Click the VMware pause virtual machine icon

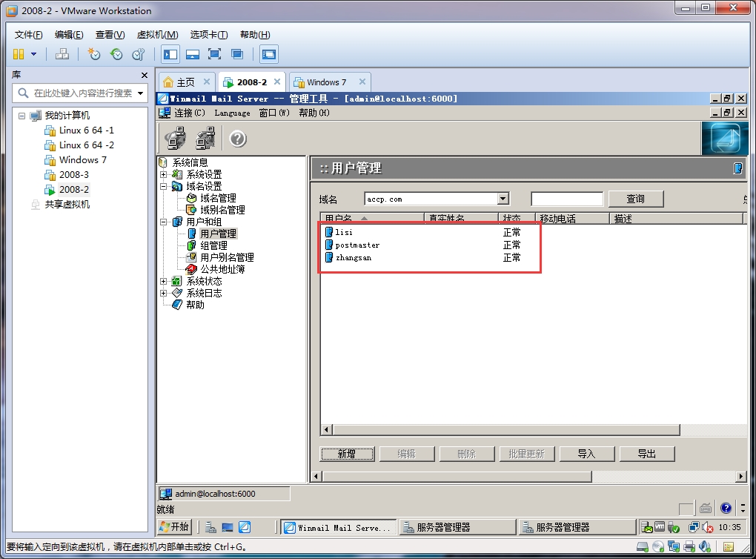tap(19, 54)
